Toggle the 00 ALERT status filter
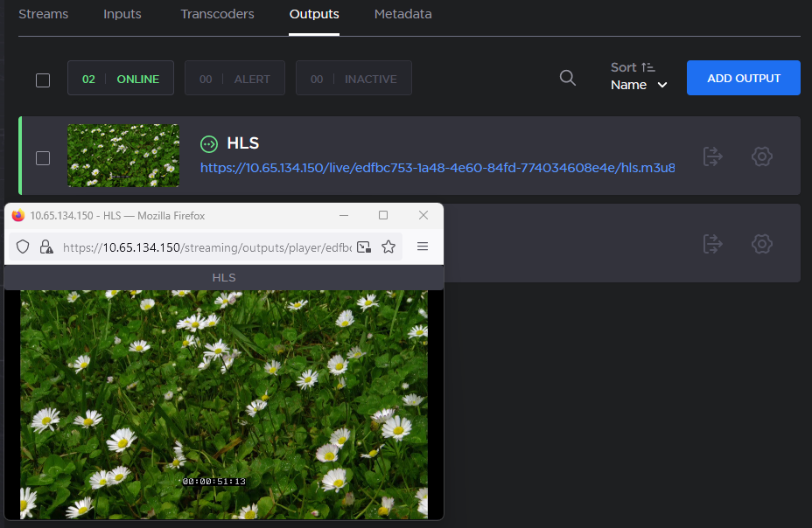Screen dimensions: 812x528 (234, 79)
